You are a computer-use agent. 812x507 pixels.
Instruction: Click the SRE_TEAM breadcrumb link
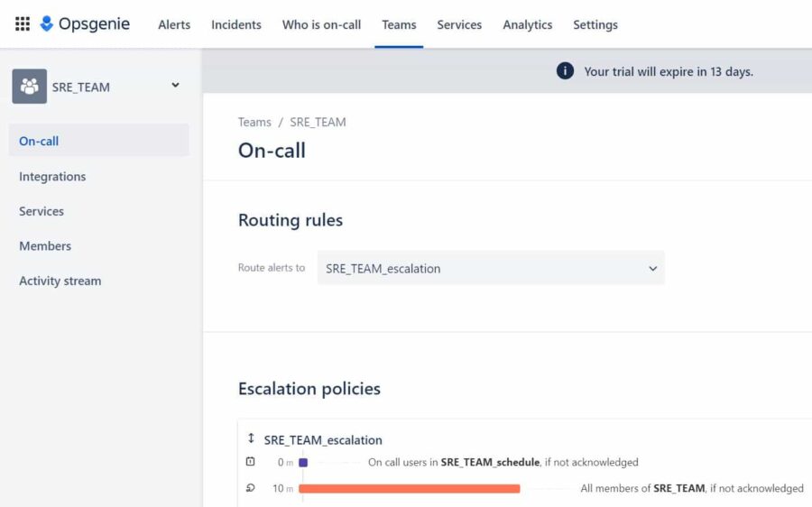tap(318, 122)
